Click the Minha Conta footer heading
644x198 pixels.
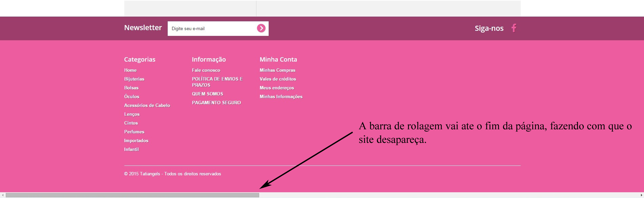point(278,59)
